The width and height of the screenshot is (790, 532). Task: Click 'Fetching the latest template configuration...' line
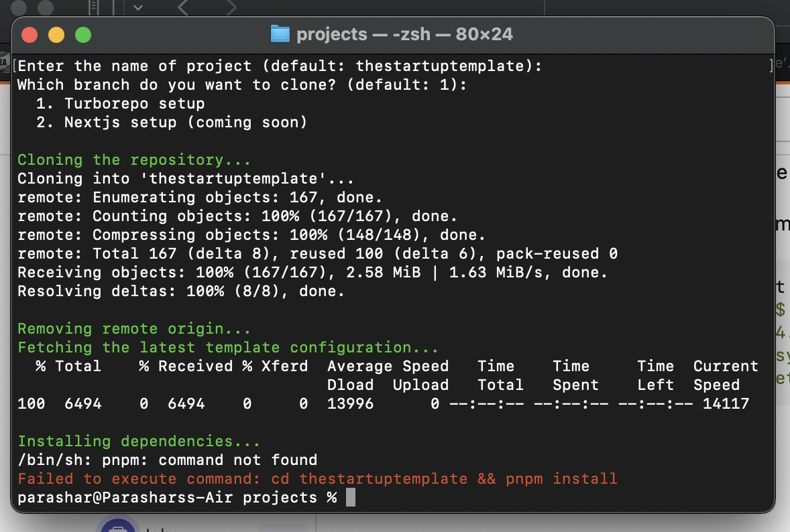point(228,348)
